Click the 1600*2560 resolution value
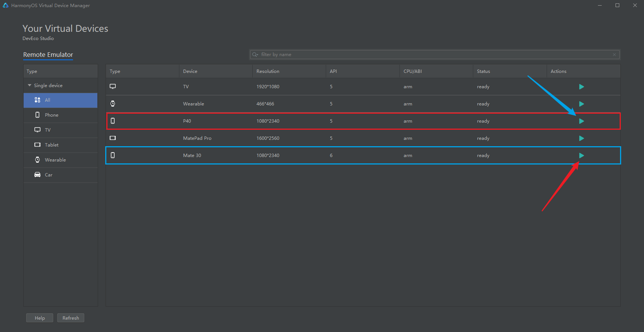This screenshot has height=332, width=644. point(268,138)
